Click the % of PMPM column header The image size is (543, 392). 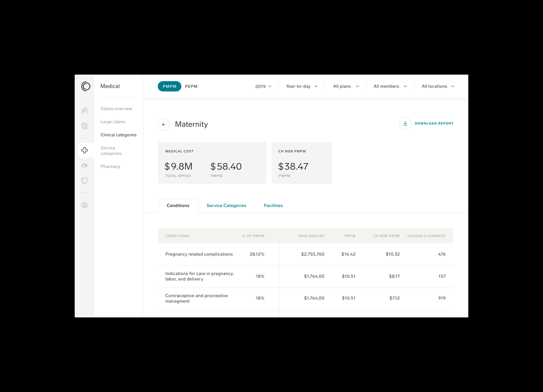[253, 236]
